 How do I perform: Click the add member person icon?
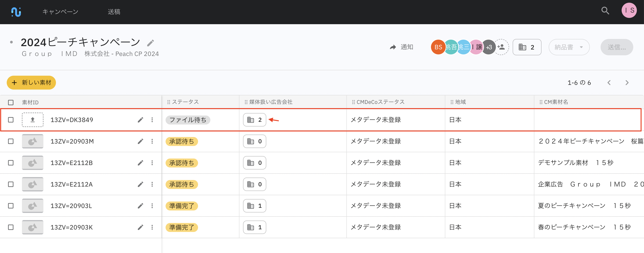[x=501, y=47]
